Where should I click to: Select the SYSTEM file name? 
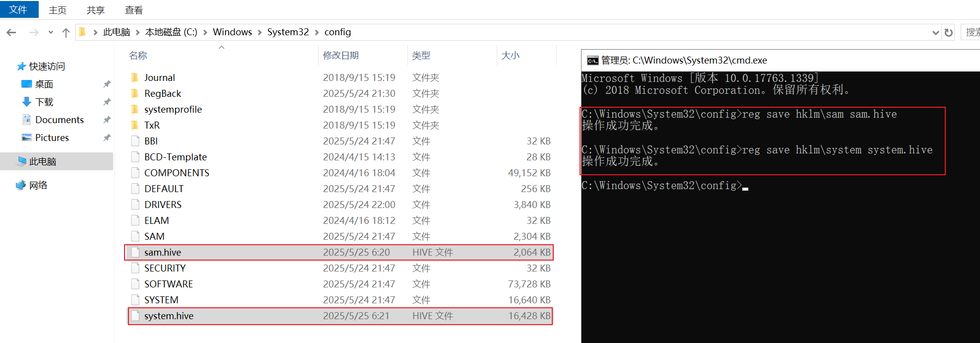coord(161,300)
